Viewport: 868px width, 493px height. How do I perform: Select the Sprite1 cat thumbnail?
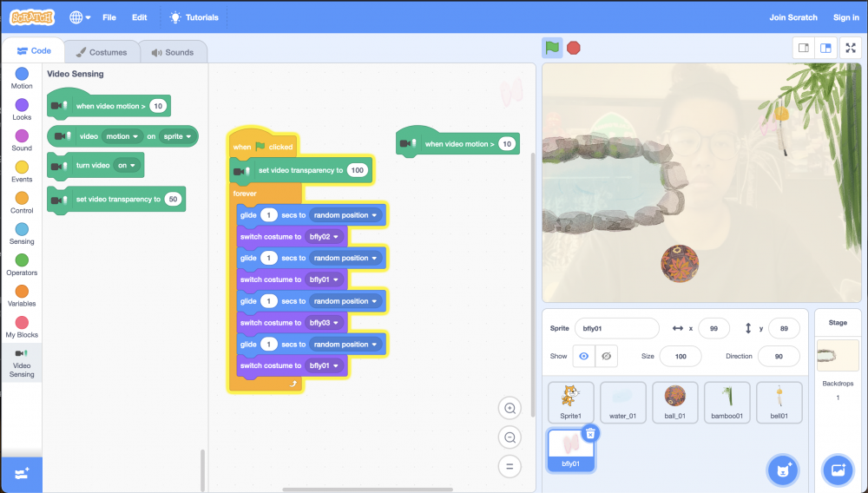pyautogui.click(x=570, y=402)
